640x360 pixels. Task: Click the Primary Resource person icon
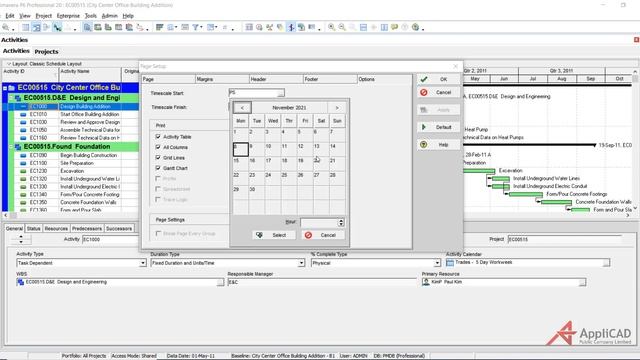426,282
